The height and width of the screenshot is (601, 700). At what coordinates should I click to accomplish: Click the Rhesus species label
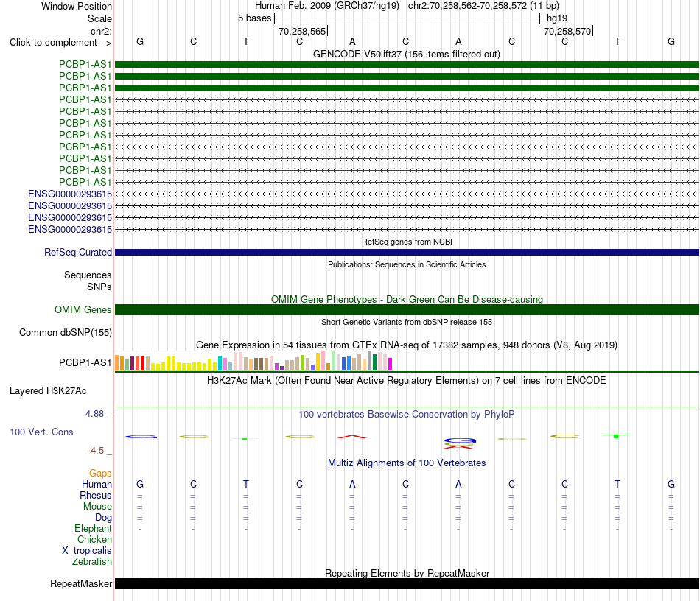pos(96,495)
